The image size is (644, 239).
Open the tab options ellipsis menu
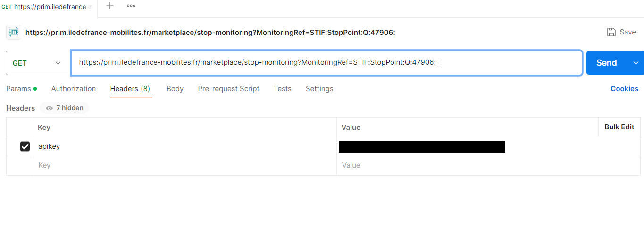(x=131, y=6)
